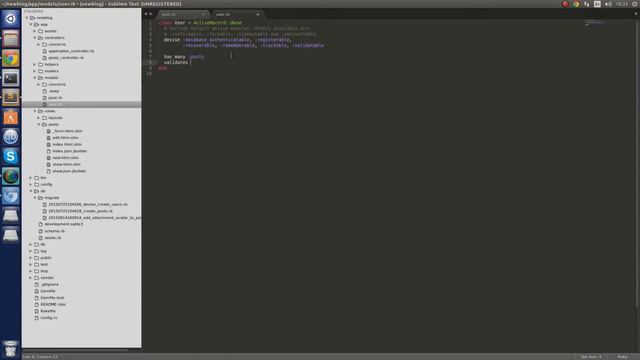The image size is (640, 360).
Task: Expand the layouts folder
Action: click(39, 118)
